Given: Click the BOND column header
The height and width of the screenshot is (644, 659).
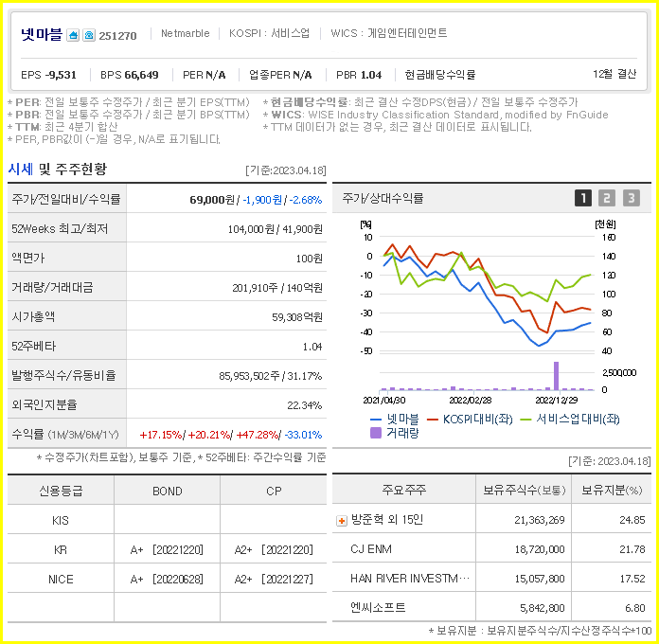Looking at the screenshot, I should [x=168, y=491].
